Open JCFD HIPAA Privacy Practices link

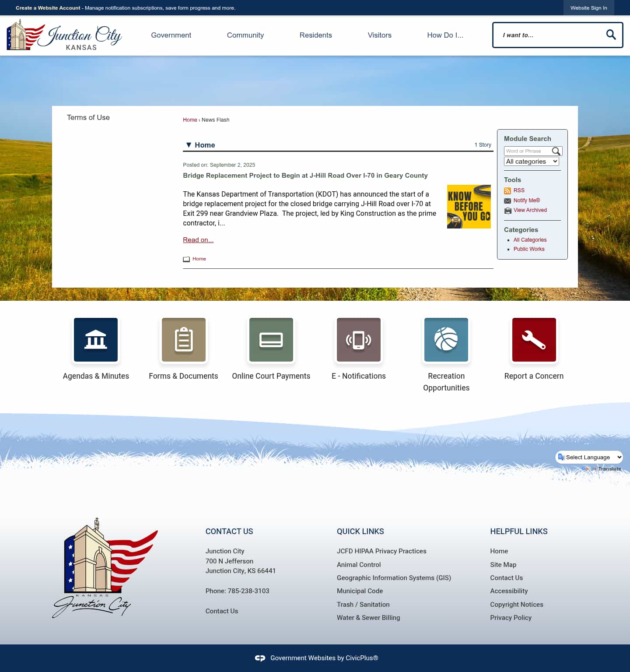tap(381, 551)
